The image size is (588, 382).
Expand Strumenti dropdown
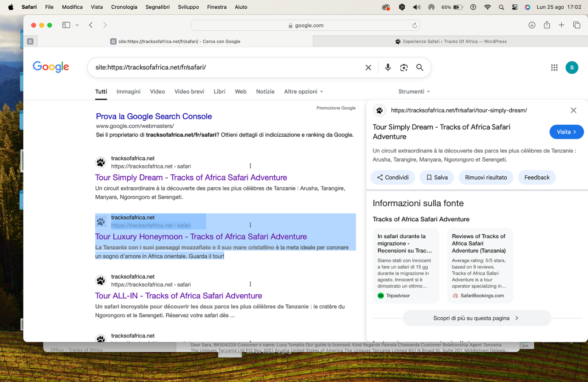pyautogui.click(x=414, y=92)
